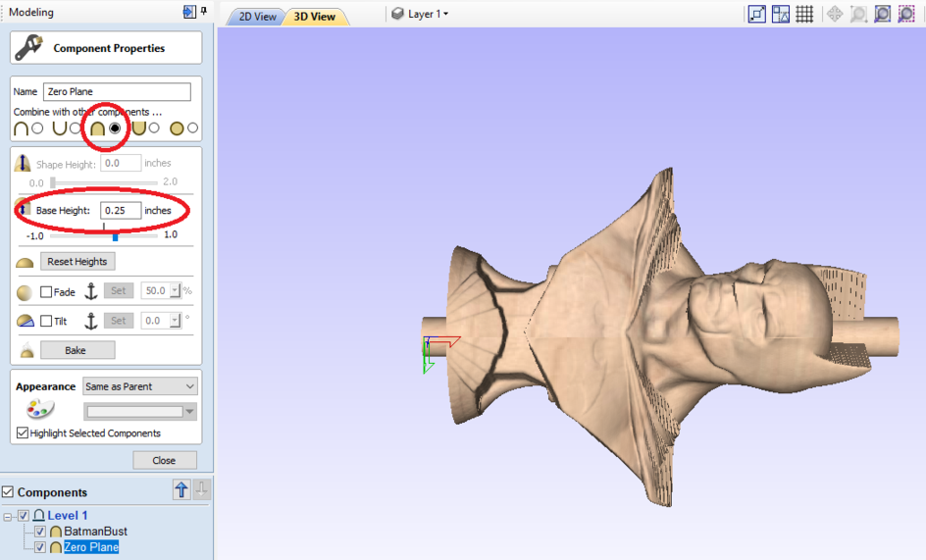Select the Add combine mode radio button

point(37,128)
